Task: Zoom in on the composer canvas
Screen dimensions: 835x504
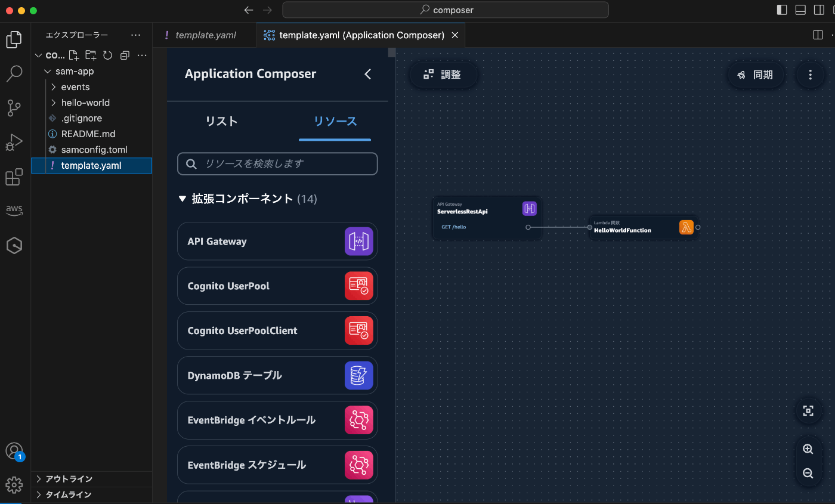Action: pyautogui.click(x=808, y=449)
